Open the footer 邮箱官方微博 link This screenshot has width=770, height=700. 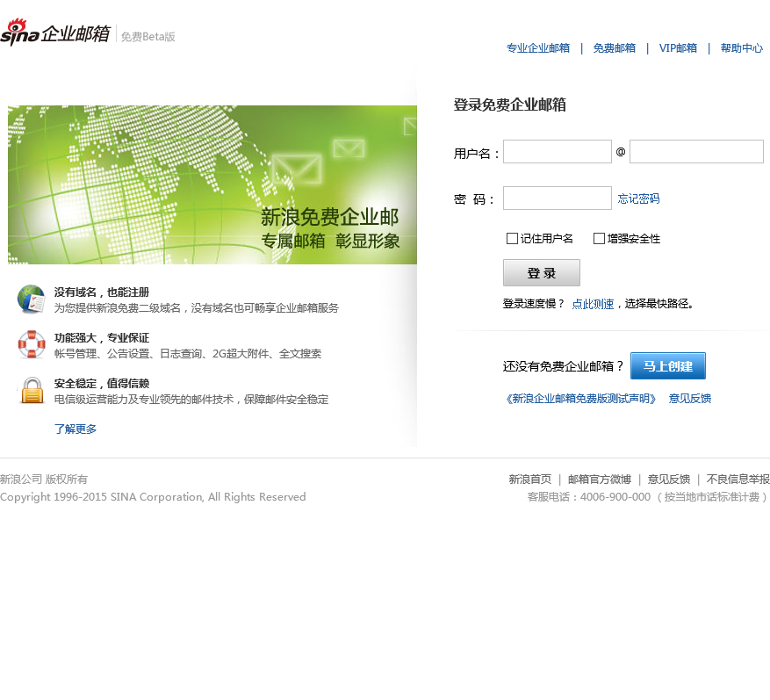(599, 480)
